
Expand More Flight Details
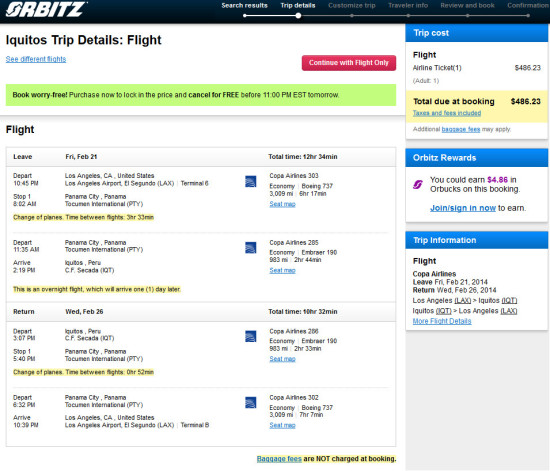click(x=442, y=321)
